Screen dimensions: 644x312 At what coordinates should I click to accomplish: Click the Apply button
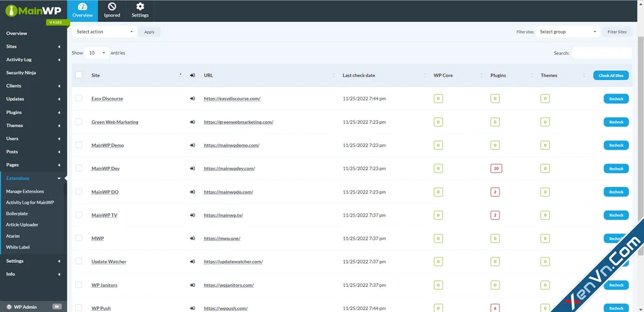click(x=149, y=32)
